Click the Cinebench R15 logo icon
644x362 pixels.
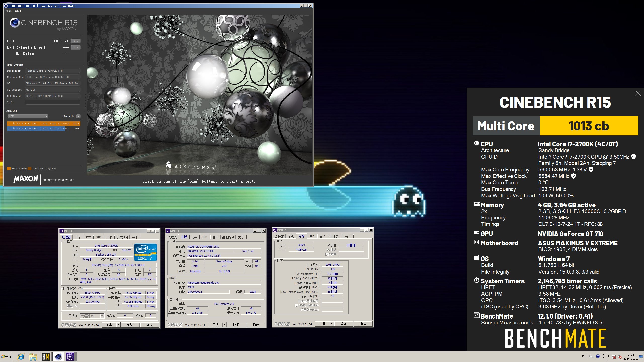(x=15, y=23)
